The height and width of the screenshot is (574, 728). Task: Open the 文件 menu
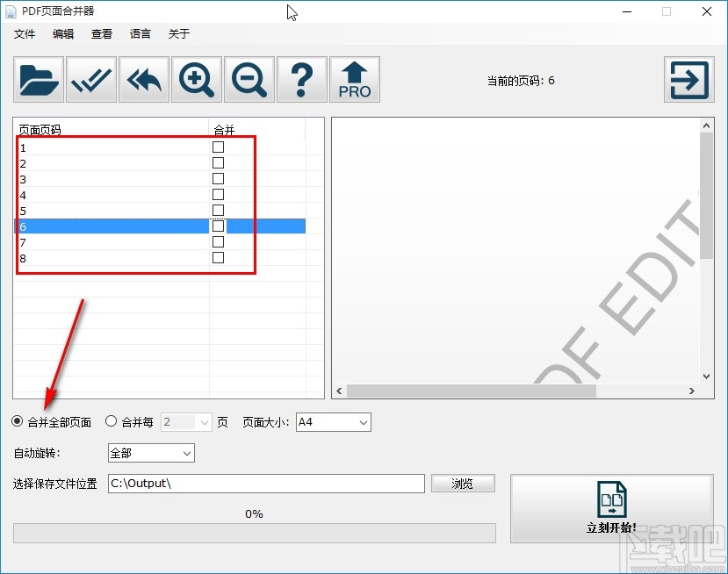(25, 33)
